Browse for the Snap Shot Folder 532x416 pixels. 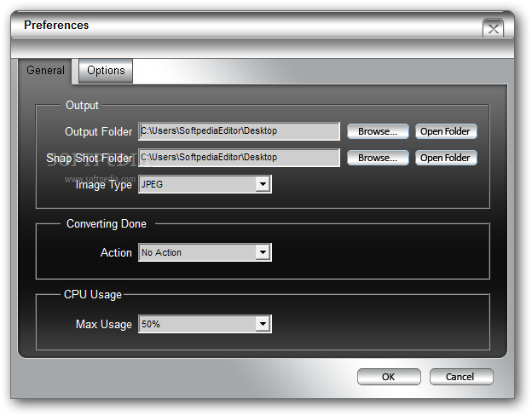click(378, 158)
